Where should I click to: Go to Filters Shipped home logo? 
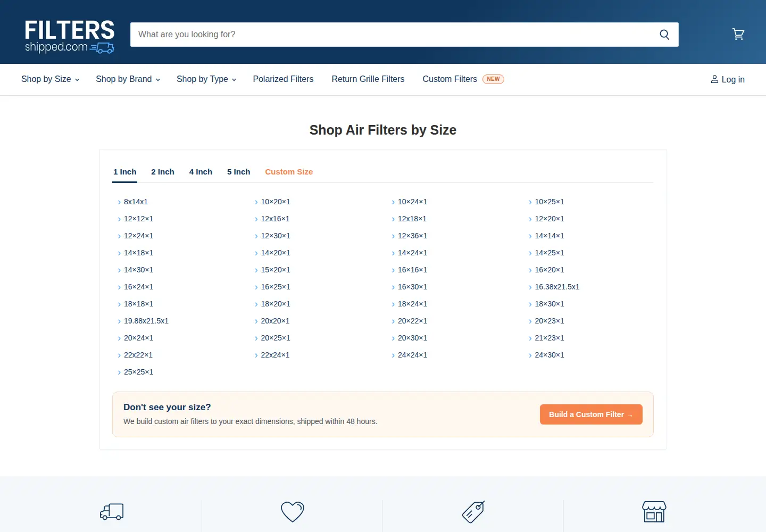70,37
